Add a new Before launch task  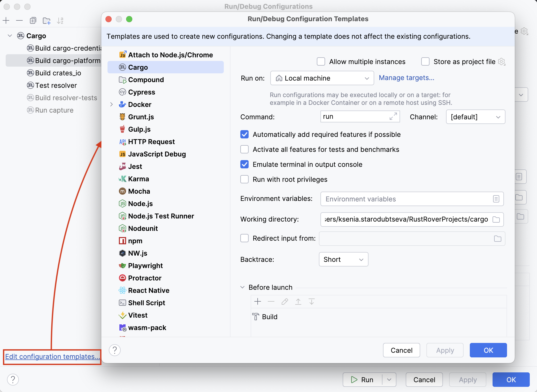tap(258, 301)
